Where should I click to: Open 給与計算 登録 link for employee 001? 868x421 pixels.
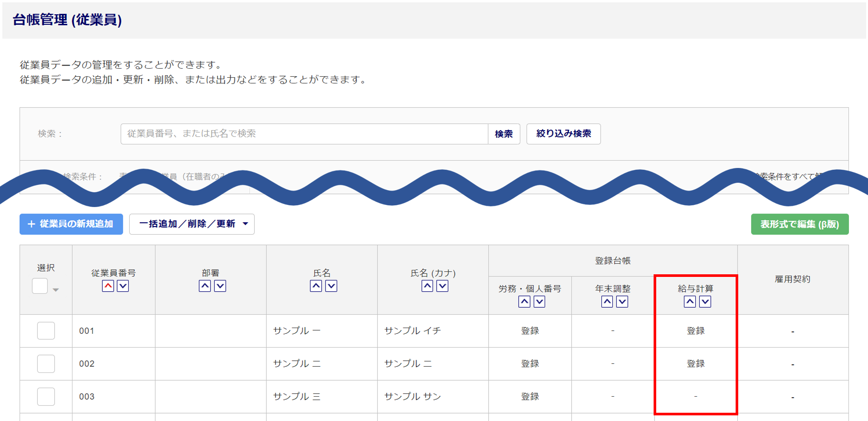[695, 331]
